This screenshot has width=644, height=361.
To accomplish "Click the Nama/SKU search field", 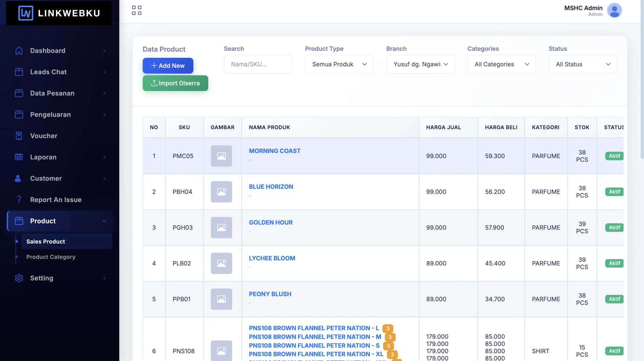I will tap(258, 64).
